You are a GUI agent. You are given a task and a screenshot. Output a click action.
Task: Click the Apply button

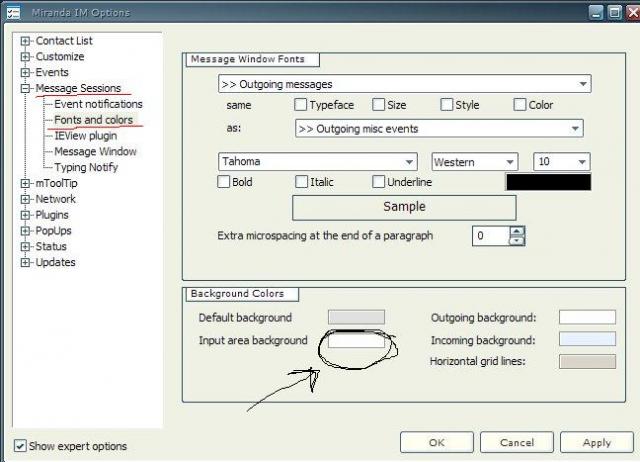(597, 442)
